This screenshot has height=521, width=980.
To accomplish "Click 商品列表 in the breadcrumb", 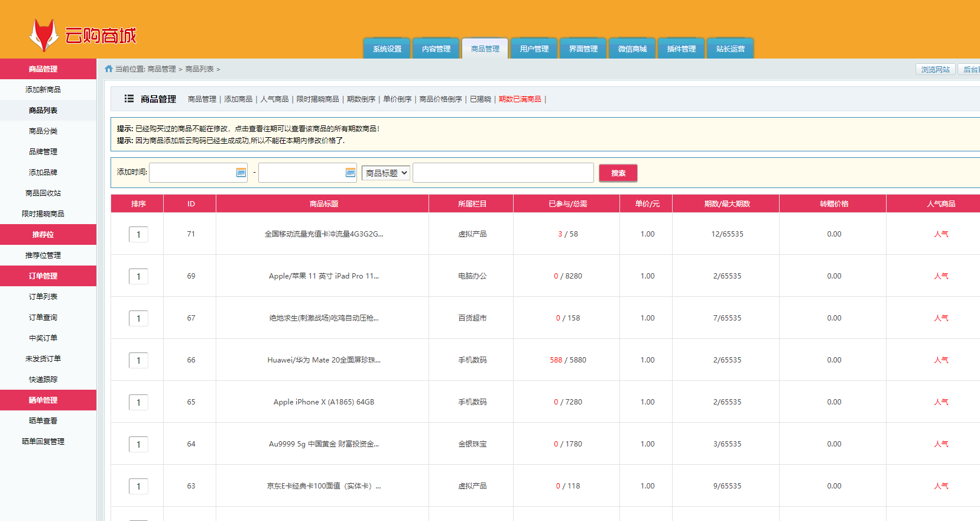I will pyautogui.click(x=199, y=69).
